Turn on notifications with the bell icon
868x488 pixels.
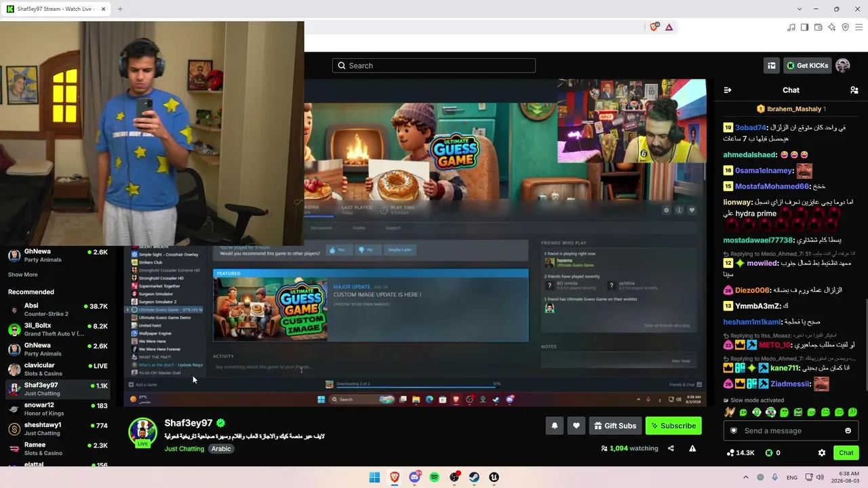point(555,426)
